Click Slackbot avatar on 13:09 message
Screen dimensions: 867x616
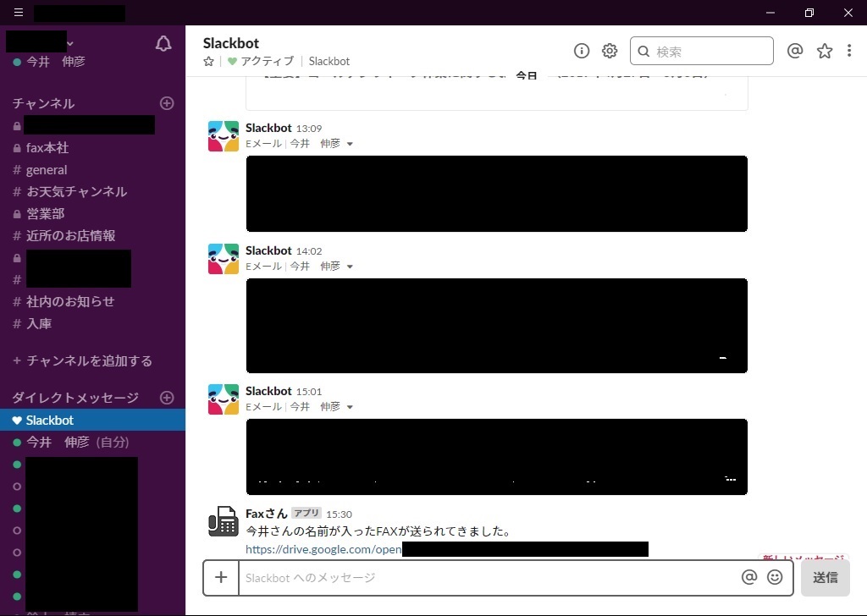coord(224,136)
